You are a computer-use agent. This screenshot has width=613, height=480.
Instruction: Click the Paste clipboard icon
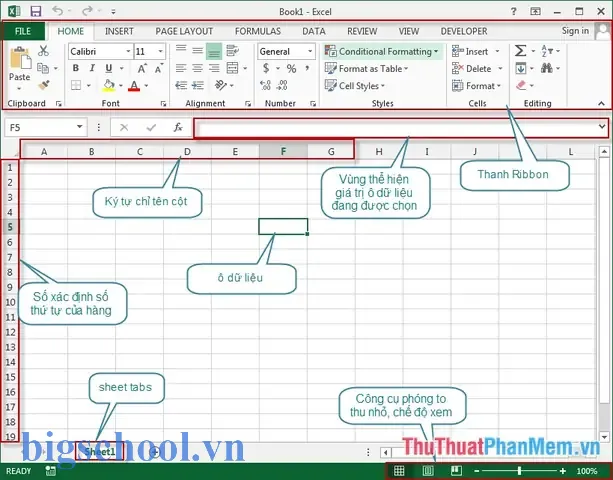20,59
